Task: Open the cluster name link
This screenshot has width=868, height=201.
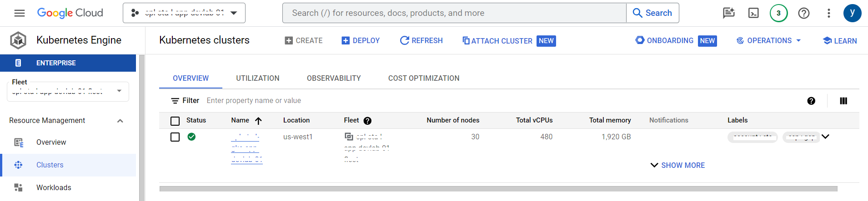Action: [246, 148]
